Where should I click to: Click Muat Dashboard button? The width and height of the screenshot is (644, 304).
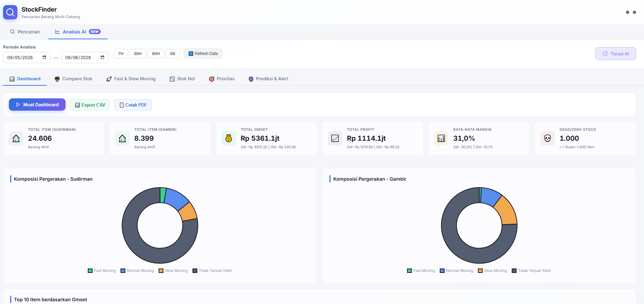pos(37,105)
